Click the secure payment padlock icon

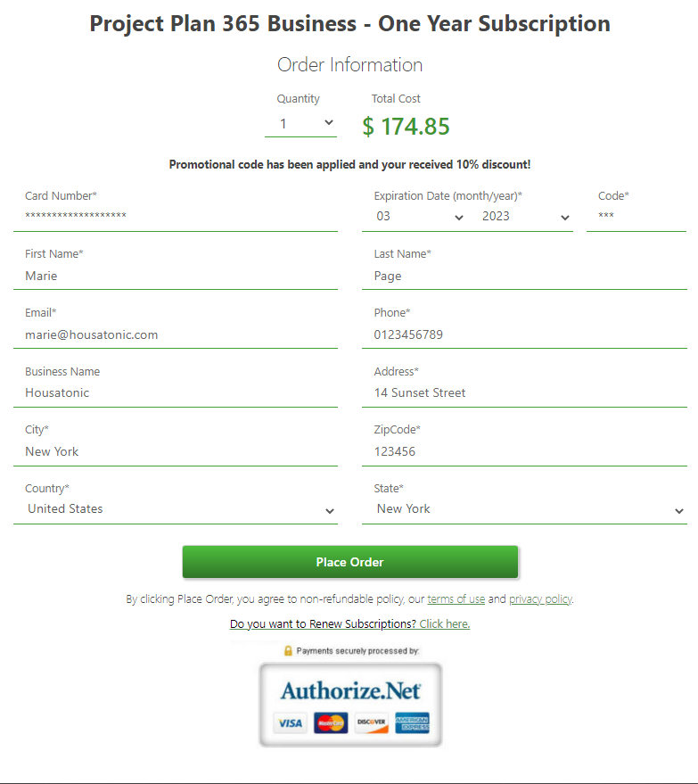point(288,650)
